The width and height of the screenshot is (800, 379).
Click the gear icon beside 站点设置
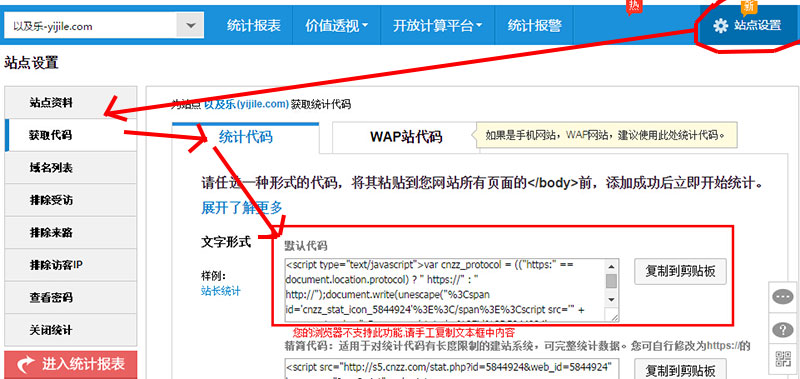tap(720, 26)
